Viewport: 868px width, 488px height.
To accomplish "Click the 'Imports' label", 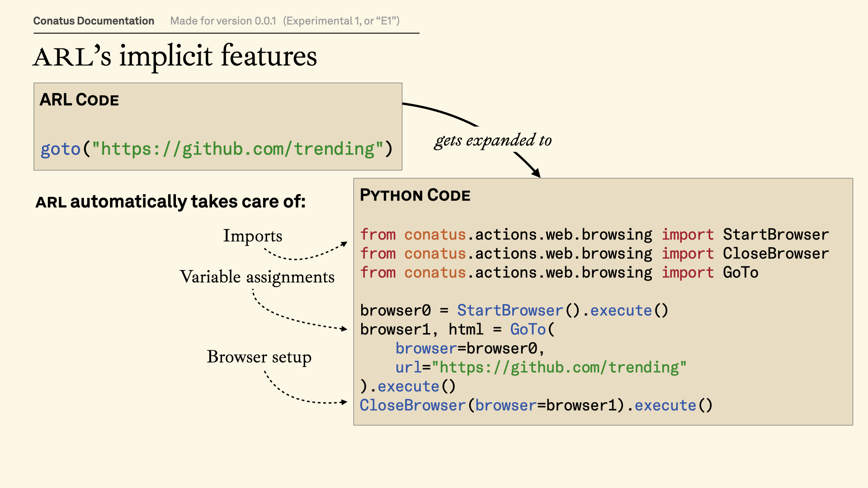I will tap(252, 236).
